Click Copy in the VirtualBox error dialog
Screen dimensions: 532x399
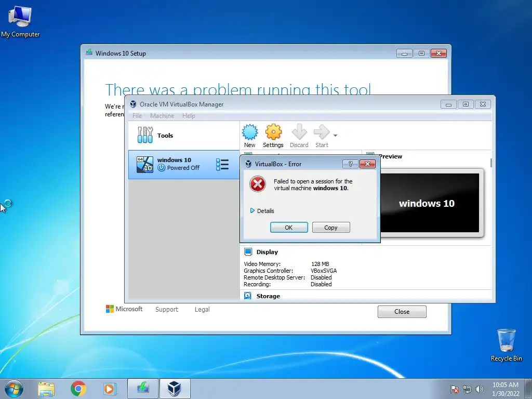click(x=331, y=228)
